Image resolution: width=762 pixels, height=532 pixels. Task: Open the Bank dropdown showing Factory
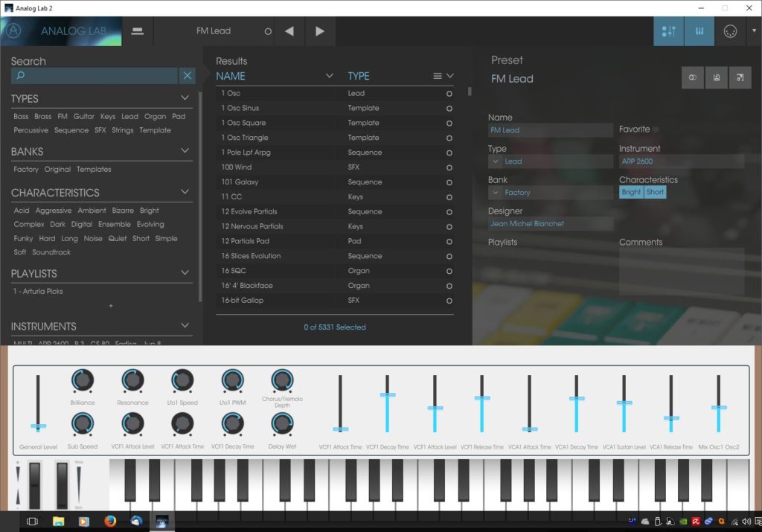pos(550,193)
